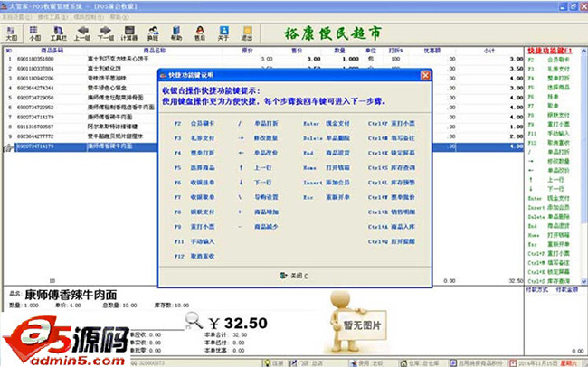Click the calendar date status bar icon
The width and height of the screenshot is (588, 367).
513,363
